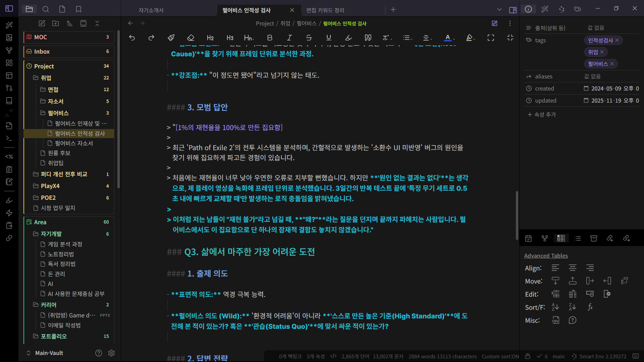Open font color dropdown arrow
644x362 pixels.
click(454, 39)
